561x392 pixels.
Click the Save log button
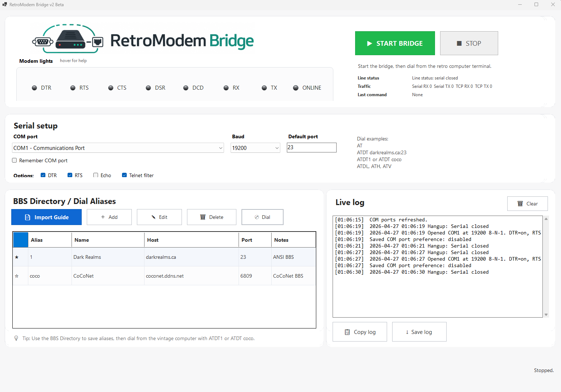tap(419, 332)
